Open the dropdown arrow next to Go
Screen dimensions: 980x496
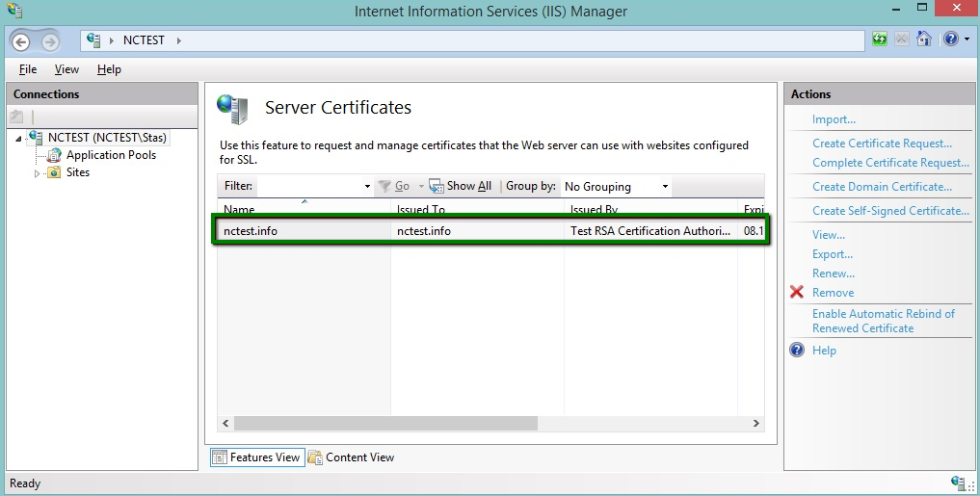coord(421,186)
